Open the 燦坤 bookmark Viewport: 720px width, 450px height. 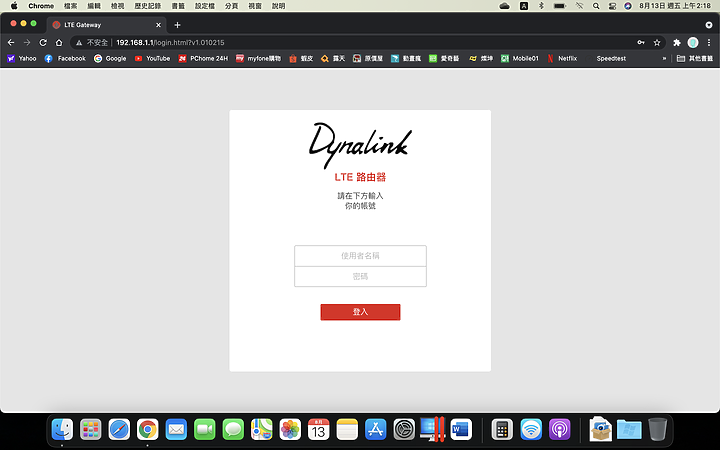481,58
